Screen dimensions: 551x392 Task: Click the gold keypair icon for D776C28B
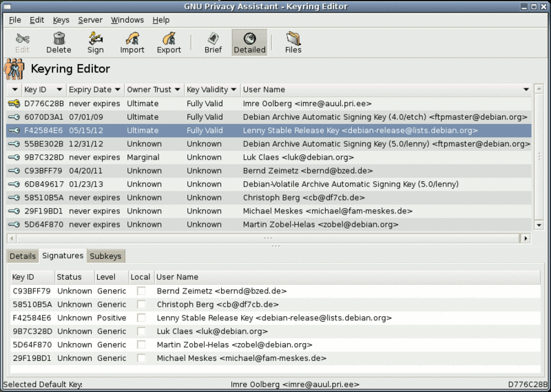tap(14, 103)
